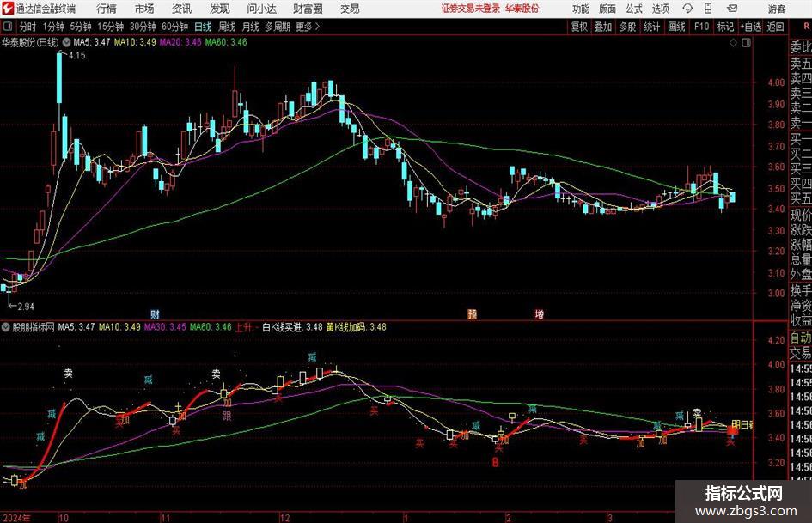Switch to 15分钟 chart period
The height and width of the screenshot is (523, 812).
[110, 27]
